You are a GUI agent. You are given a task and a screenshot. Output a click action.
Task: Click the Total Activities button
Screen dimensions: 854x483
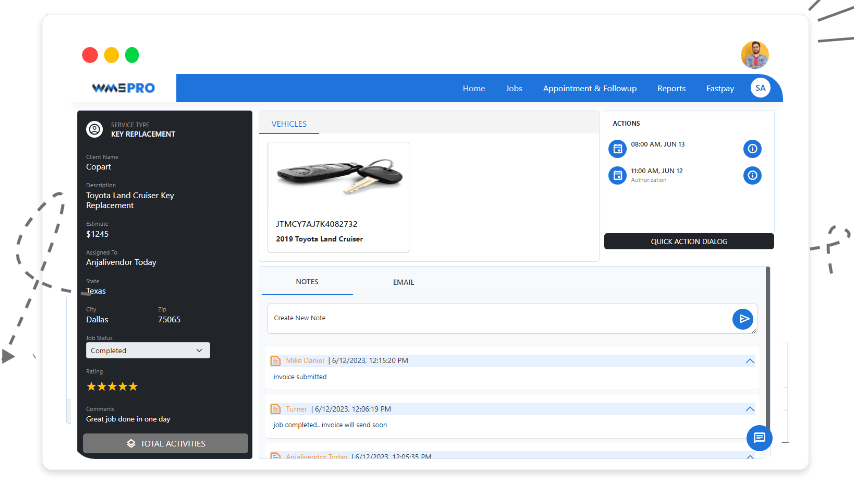pos(165,443)
